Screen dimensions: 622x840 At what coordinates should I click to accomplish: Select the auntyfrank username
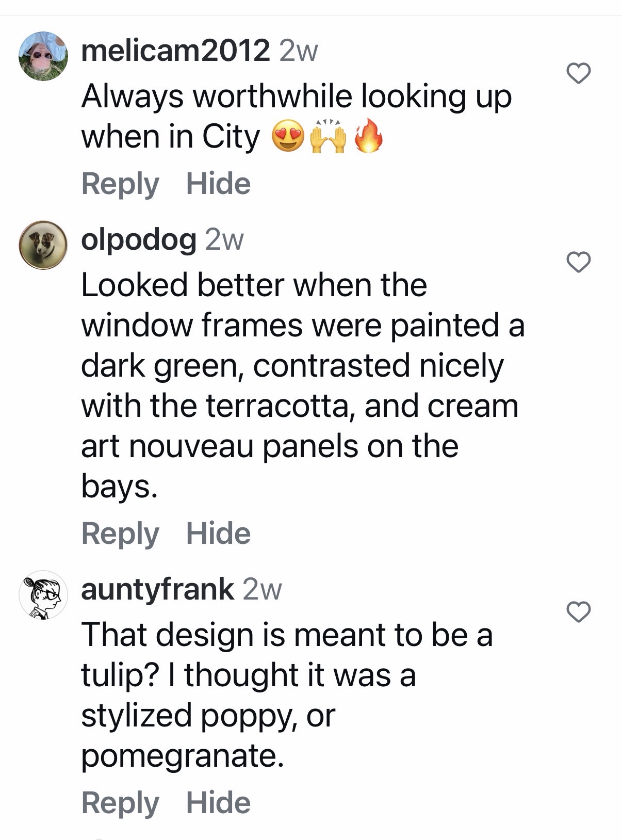tap(157, 589)
